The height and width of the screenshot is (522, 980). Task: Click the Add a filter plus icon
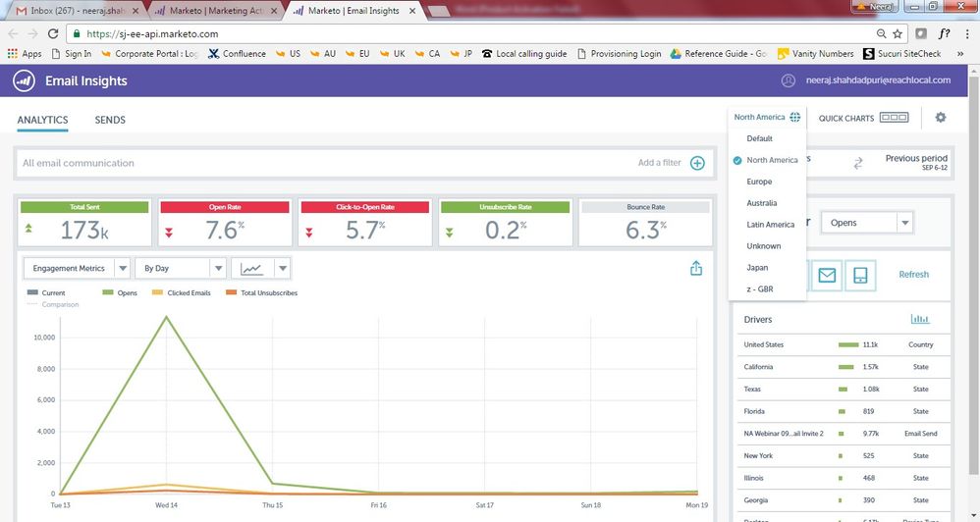697,163
